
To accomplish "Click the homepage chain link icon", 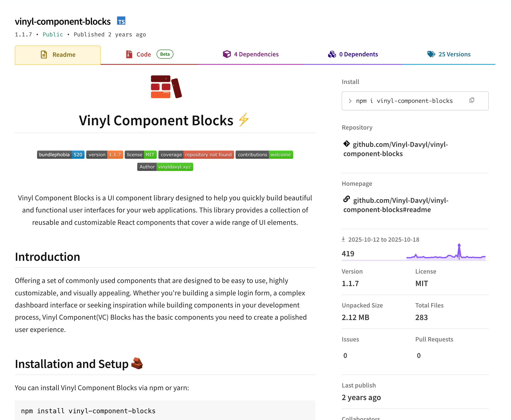I will pyautogui.click(x=346, y=199).
